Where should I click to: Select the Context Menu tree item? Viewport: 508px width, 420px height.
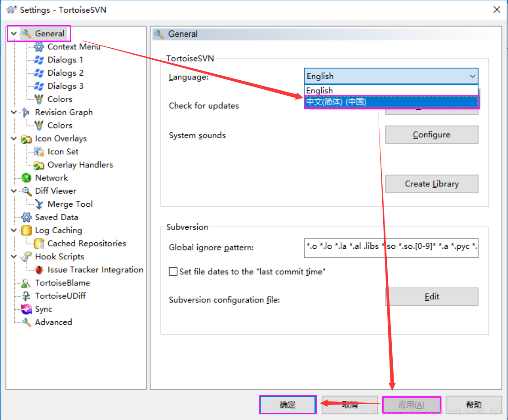click(74, 46)
